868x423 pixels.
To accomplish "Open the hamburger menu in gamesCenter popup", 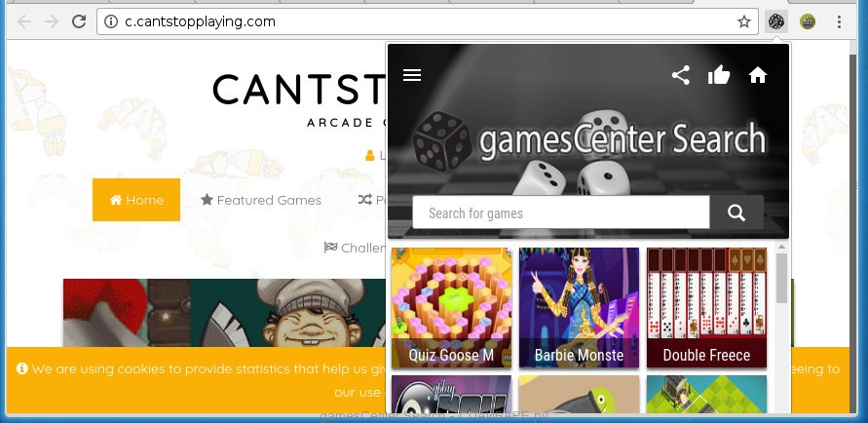I will click(x=412, y=75).
